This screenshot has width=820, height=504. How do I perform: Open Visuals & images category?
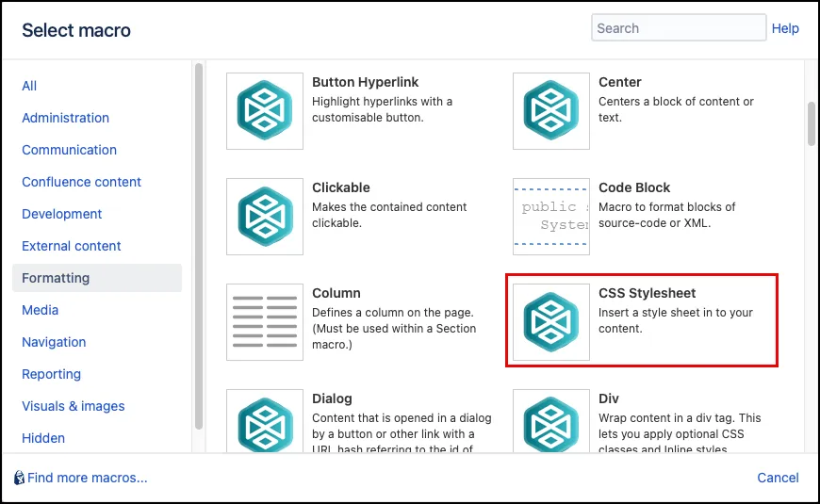[x=74, y=406]
